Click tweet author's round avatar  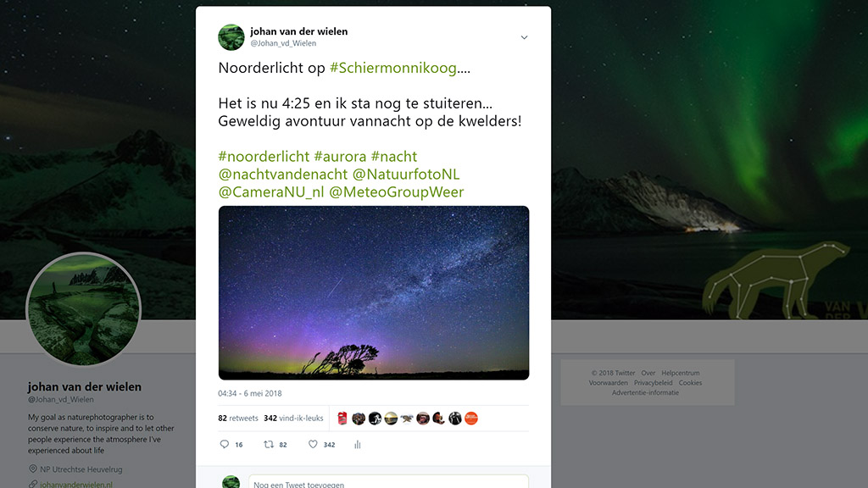coord(231,37)
